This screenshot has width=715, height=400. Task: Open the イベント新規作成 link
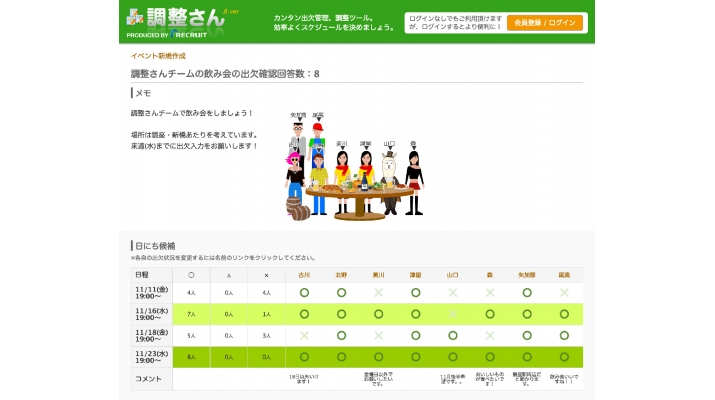click(158, 56)
